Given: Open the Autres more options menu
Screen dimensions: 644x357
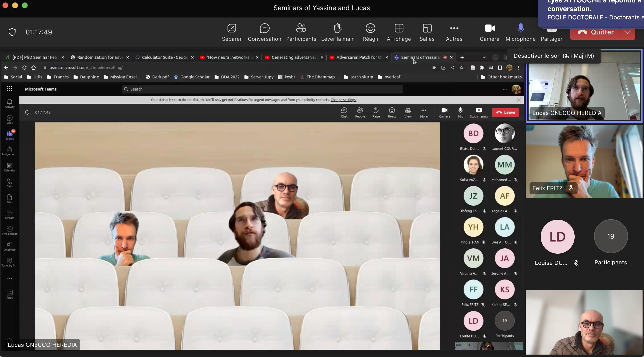Looking at the screenshot, I should pyautogui.click(x=454, y=32).
